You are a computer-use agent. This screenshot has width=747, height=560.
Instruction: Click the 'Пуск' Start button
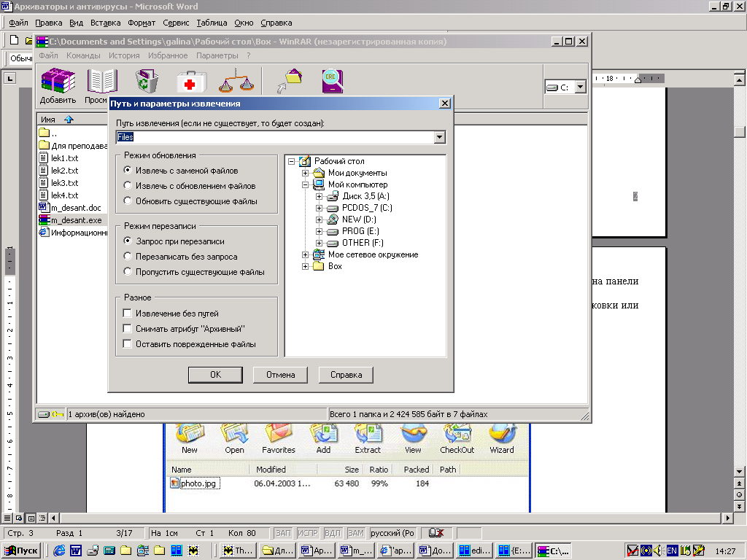click(21, 551)
